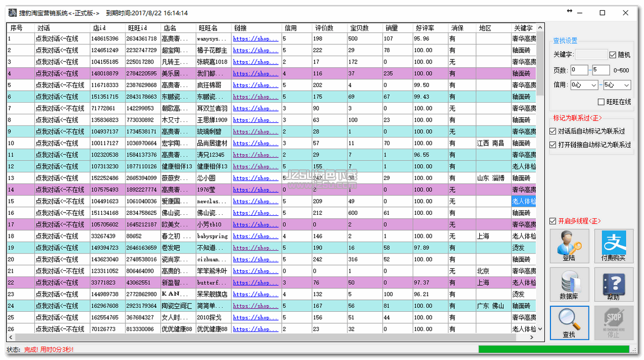Click the 关键字 keyword input field
This screenshot has height=360, width=644.
591,54
